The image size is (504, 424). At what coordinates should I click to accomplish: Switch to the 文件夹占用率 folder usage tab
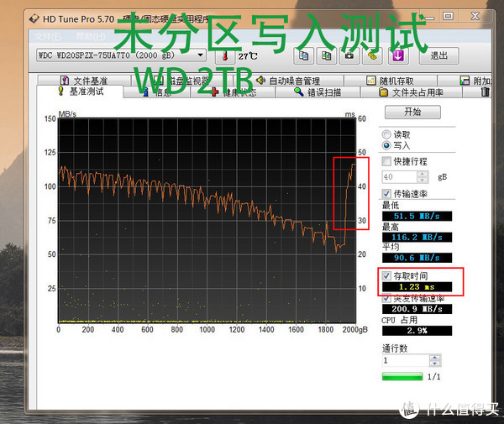pos(411,92)
